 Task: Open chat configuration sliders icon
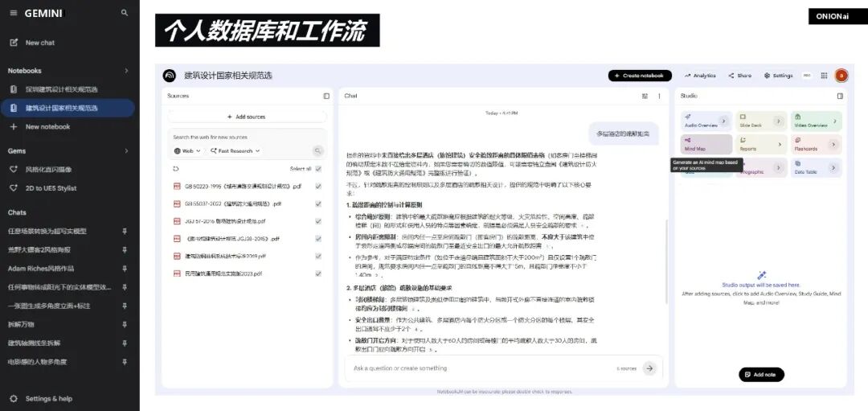645,97
